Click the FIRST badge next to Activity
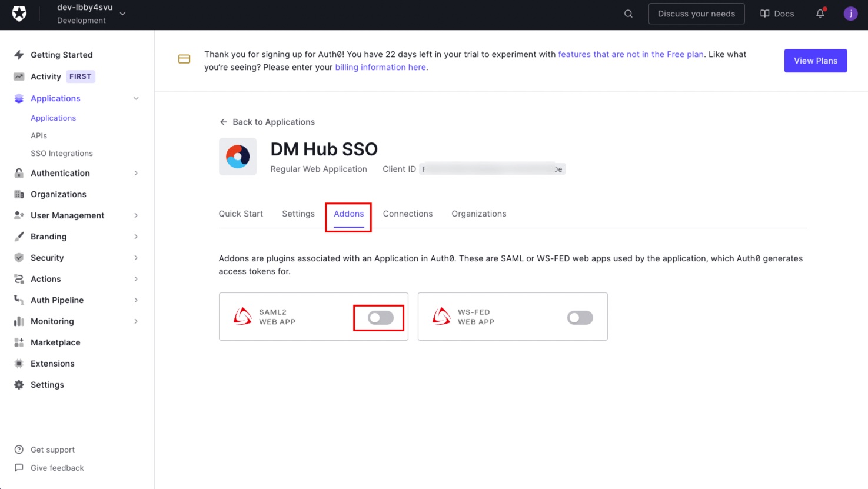The width and height of the screenshot is (868, 489). 81,76
